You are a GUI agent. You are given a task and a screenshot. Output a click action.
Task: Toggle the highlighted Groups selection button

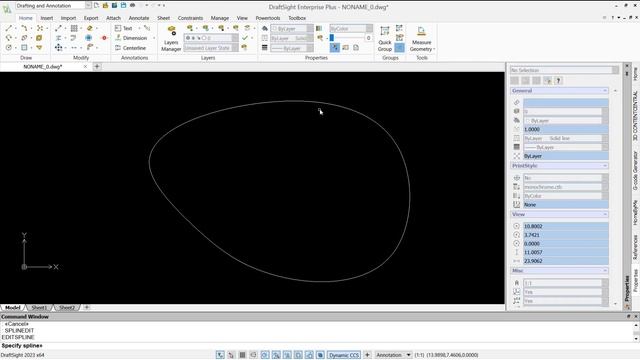coord(400,48)
